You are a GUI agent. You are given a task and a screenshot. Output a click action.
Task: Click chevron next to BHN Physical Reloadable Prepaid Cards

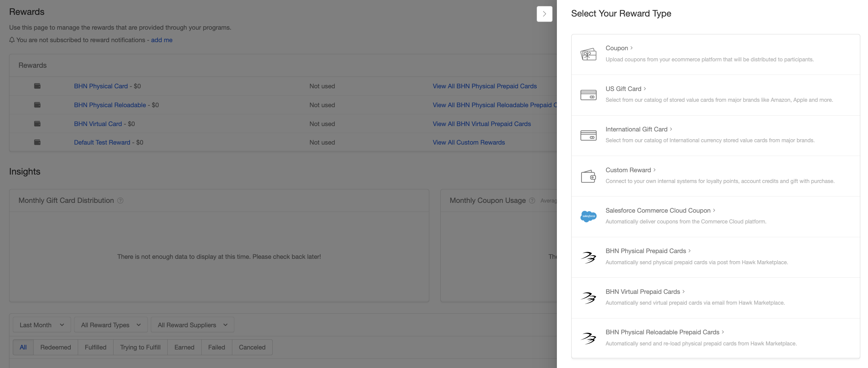[x=723, y=332]
